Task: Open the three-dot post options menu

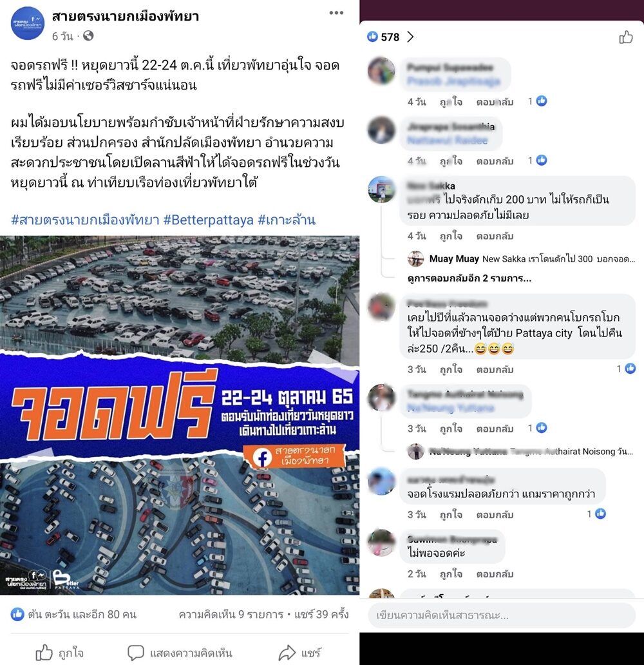Action: click(336, 13)
